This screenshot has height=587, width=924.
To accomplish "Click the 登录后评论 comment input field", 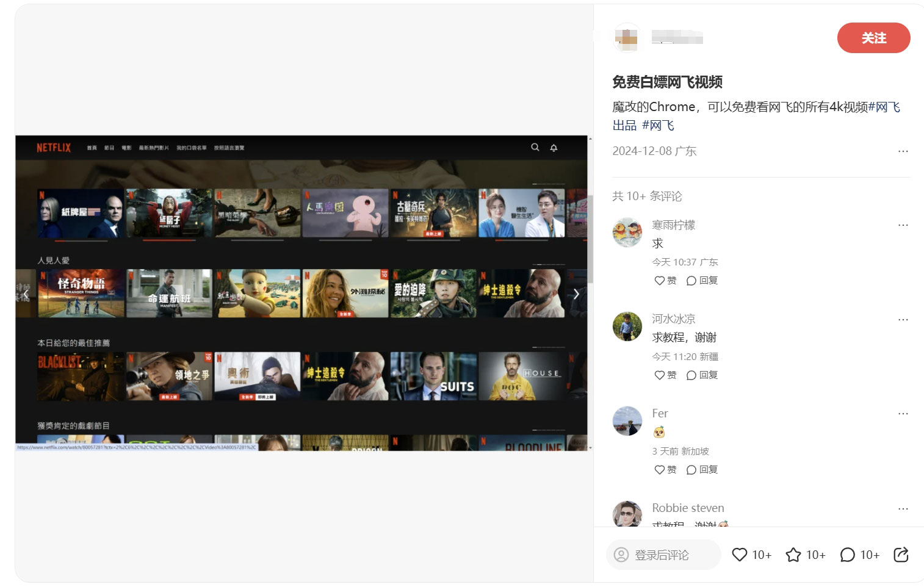I will 663,555.
